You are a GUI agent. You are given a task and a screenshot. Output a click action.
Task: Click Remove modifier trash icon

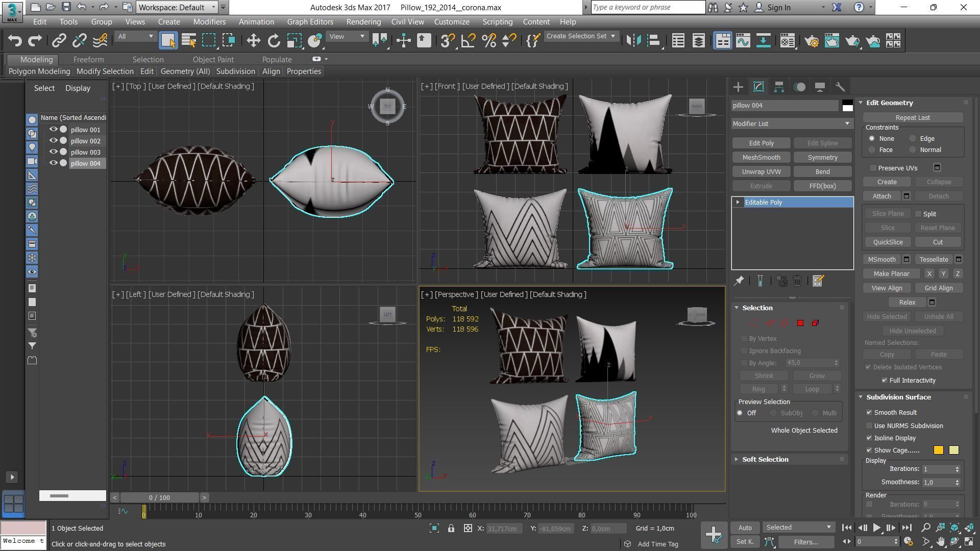(797, 281)
